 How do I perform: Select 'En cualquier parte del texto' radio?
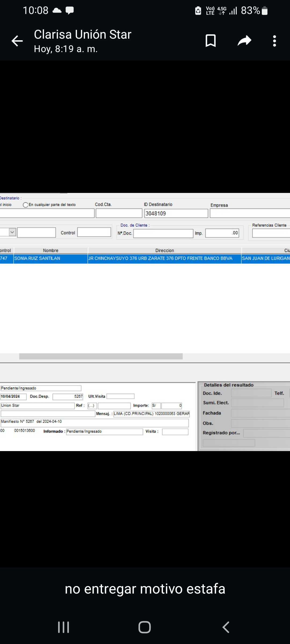pyautogui.click(x=26, y=205)
